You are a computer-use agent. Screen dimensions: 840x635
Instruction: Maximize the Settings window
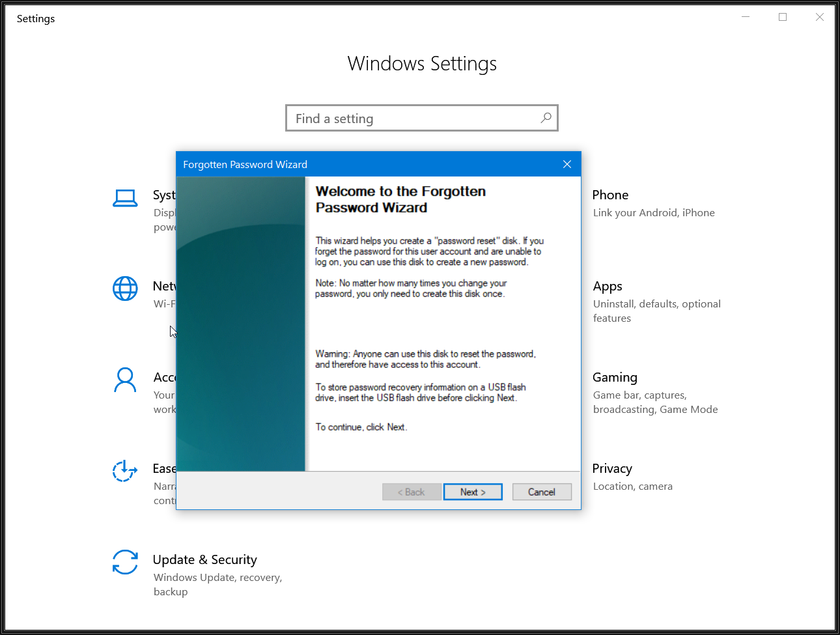pos(783,17)
